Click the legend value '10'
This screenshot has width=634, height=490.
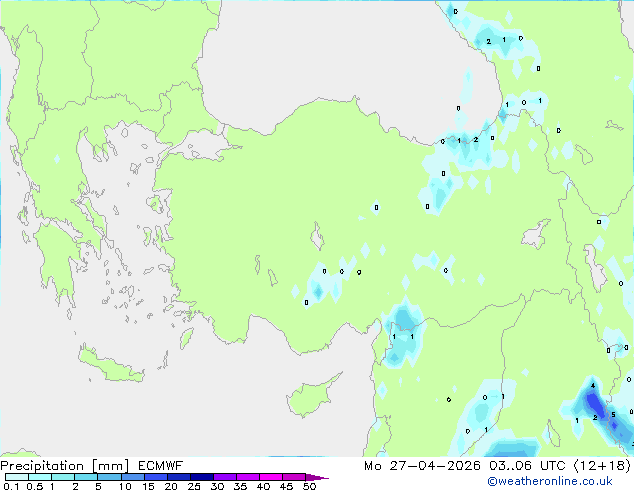(x=125, y=486)
